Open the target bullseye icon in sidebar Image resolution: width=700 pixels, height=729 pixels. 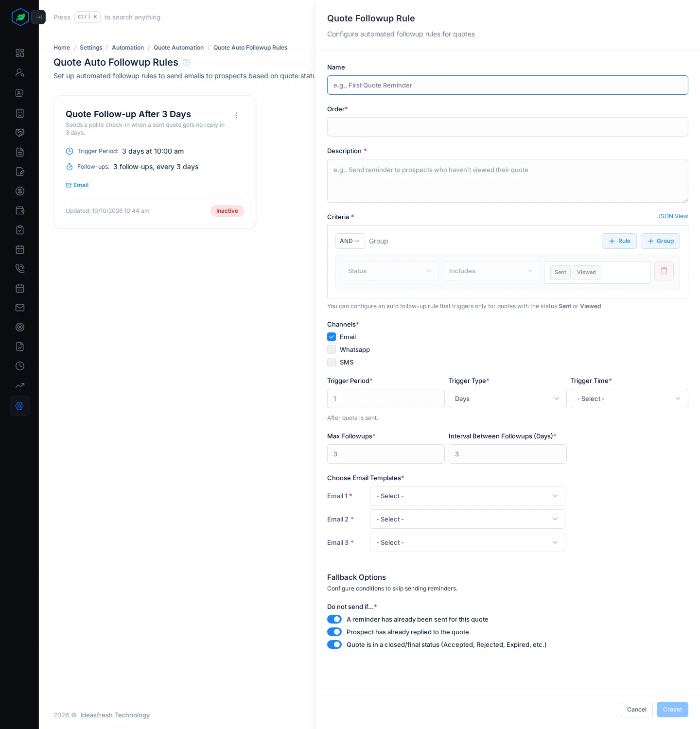pos(20,327)
